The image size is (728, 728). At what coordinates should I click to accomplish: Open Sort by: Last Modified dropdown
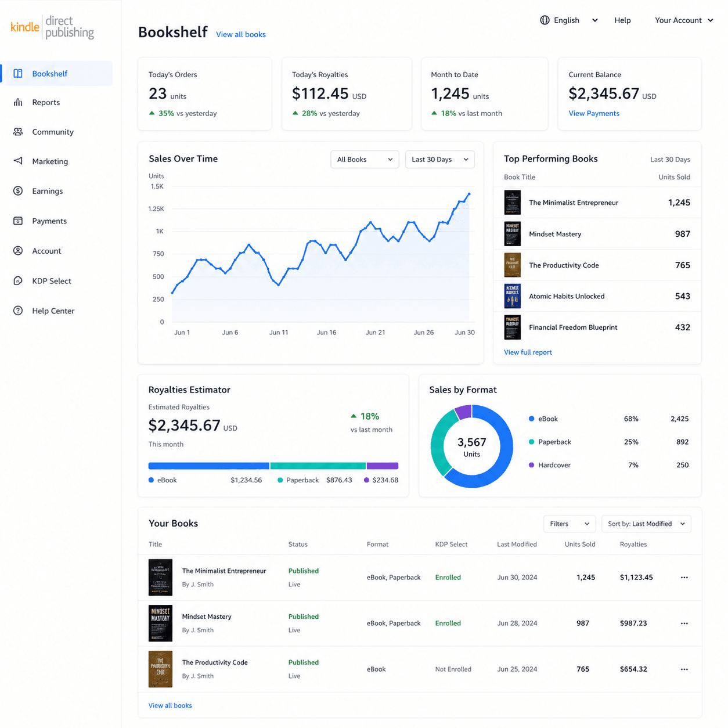[646, 524]
